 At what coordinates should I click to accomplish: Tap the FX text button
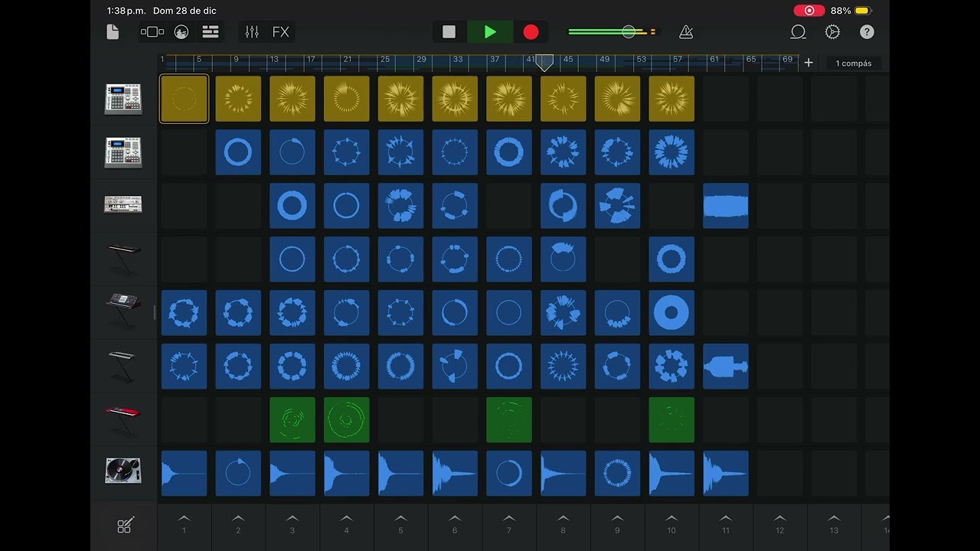(281, 31)
